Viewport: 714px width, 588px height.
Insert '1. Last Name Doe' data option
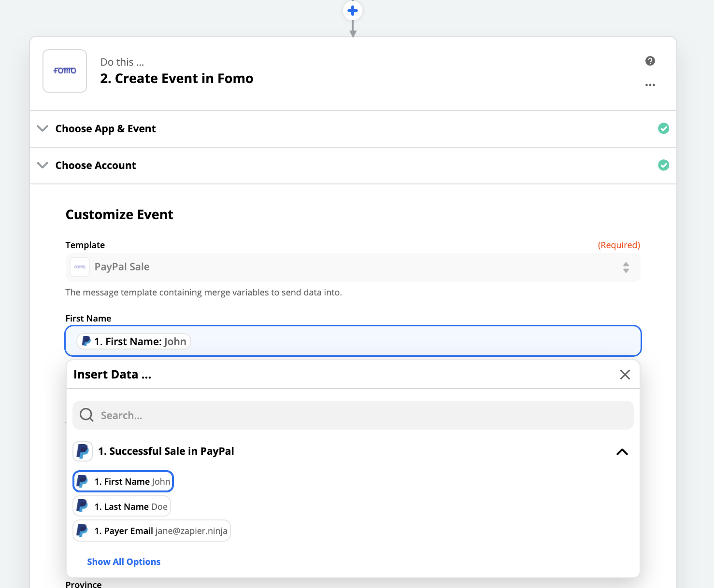122,506
